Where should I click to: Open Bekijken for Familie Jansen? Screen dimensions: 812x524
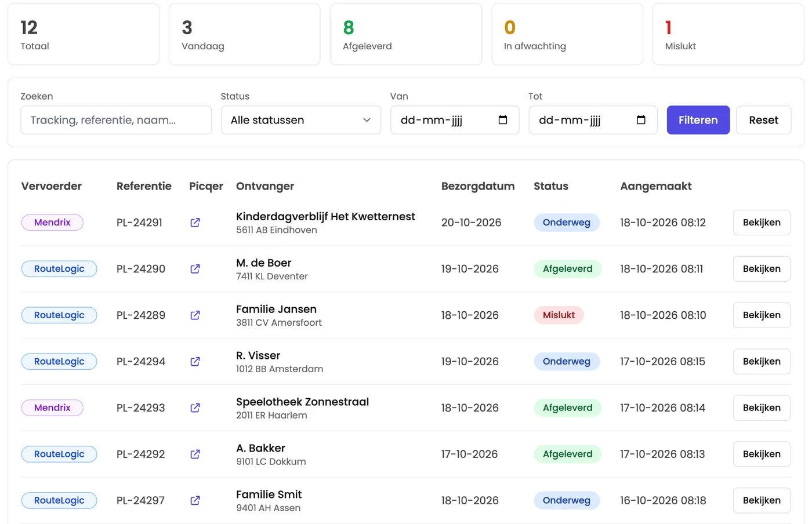click(762, 315)
